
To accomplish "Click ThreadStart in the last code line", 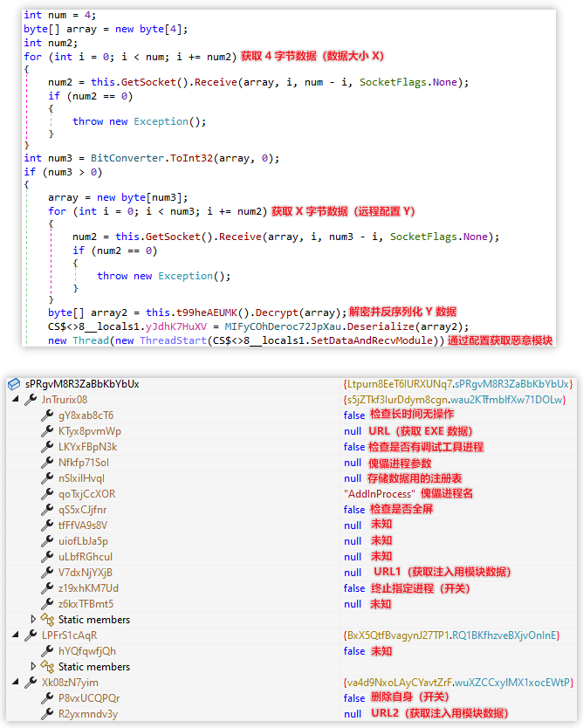I will tap(173, 340).
